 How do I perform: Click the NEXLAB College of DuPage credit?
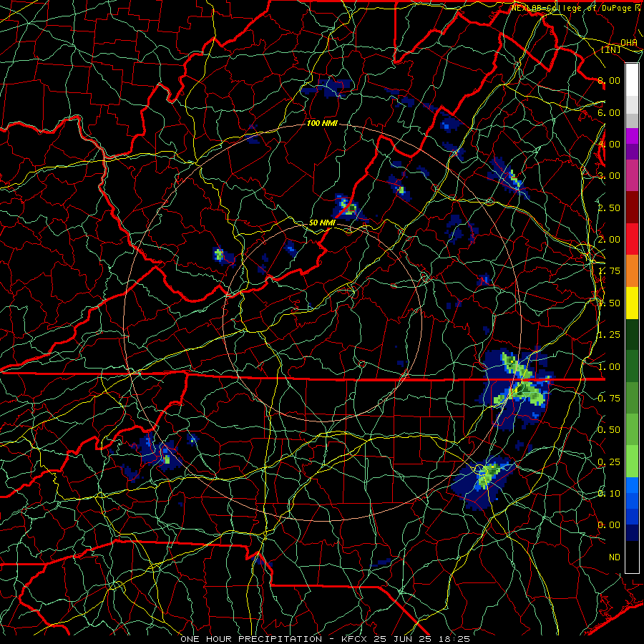coord(577,8)
